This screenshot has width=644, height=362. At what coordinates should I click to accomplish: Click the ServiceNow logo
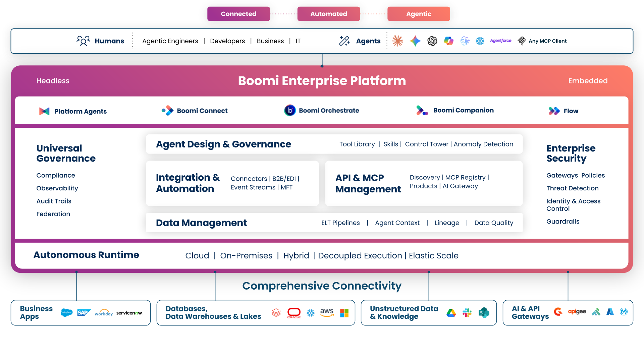(129, 313)
